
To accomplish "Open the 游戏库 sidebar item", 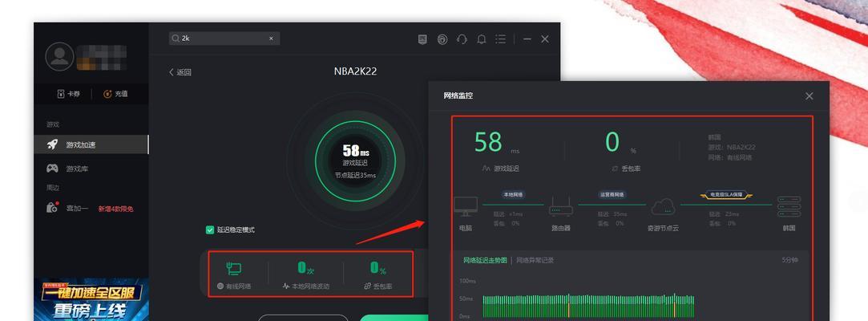I will [x=91, y=169].
